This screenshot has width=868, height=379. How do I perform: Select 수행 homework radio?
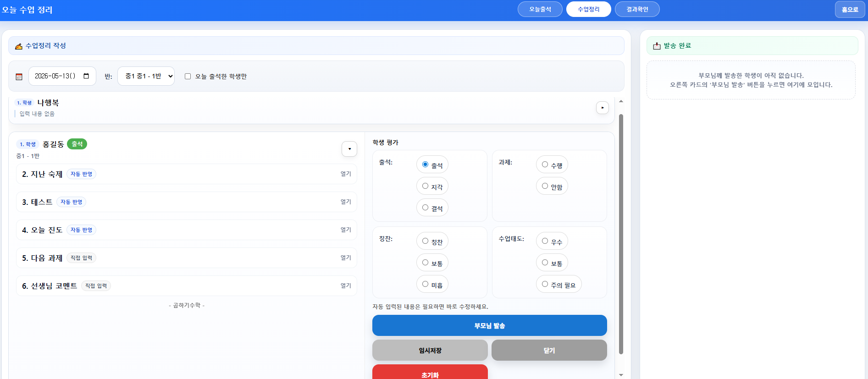point(545,165)
